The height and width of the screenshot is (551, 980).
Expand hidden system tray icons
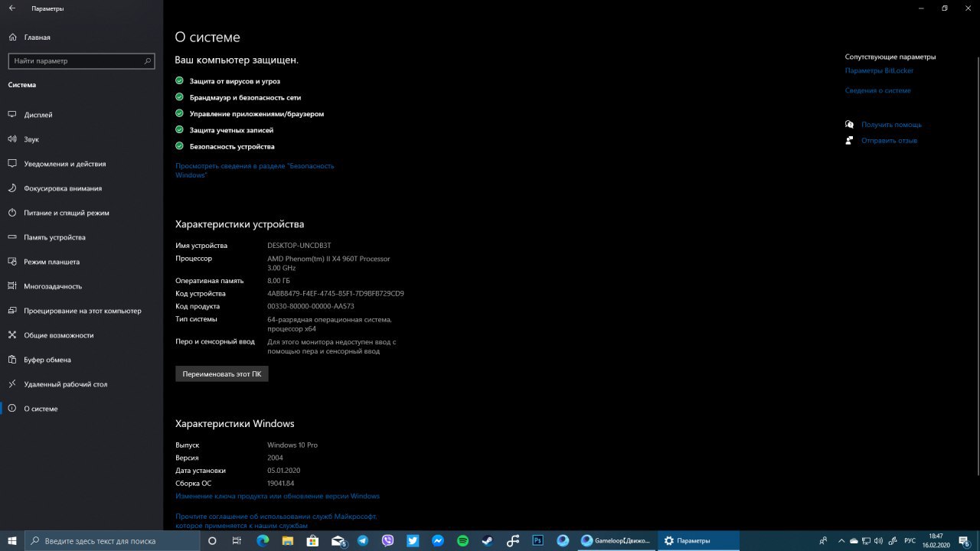click(x=841, y=540)
